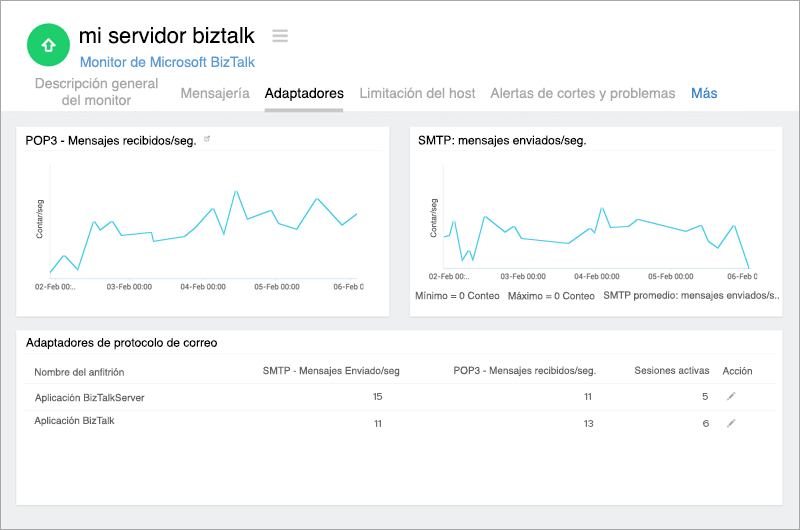Open the Limitación del host tab
This screenshot has width=800, height=530.
pyautogui.click(x=417, y=93)
